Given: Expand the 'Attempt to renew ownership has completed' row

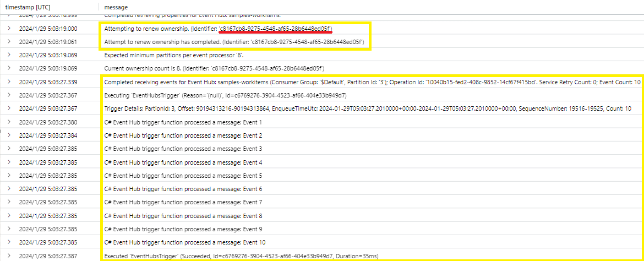Looking at the screenshot, I should pos(9,41).
